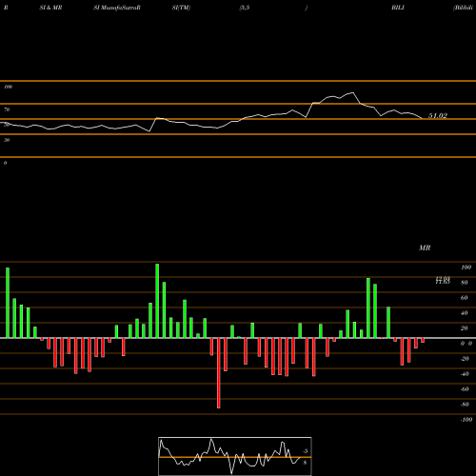Screen dimensions: 476x476
Task: Click the peak of the RSI line
Action: pyautogui.click(x=352, y=92)
